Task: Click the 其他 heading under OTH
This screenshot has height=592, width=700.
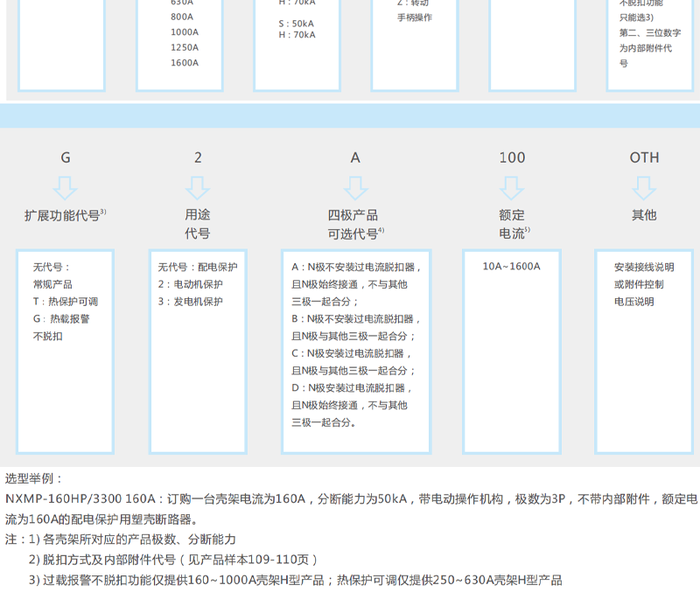Action: (x=644, y=215)
